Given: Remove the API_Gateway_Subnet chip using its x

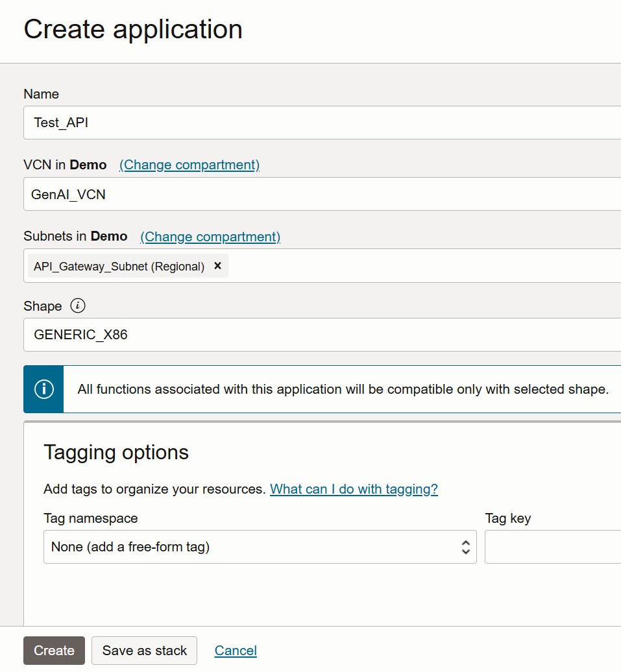Looking at the screenshot, I should pos(217,266).
